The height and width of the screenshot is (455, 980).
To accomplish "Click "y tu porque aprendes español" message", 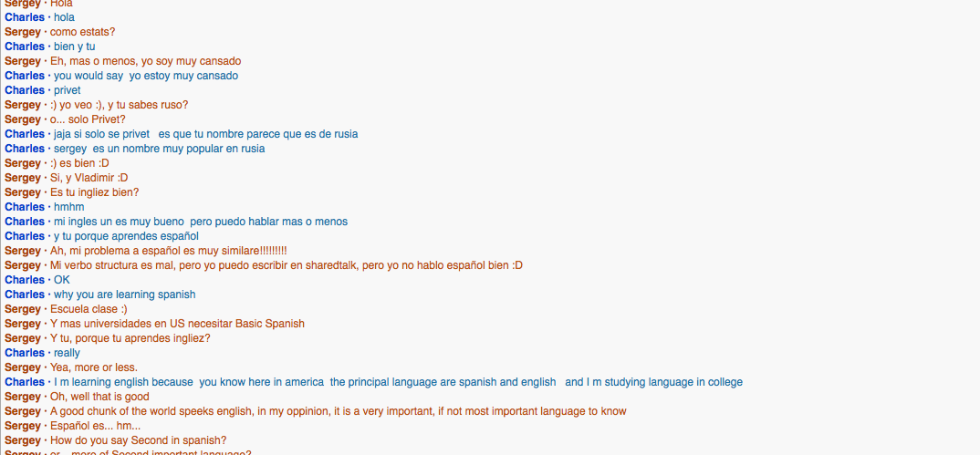I will coord(126,236).
